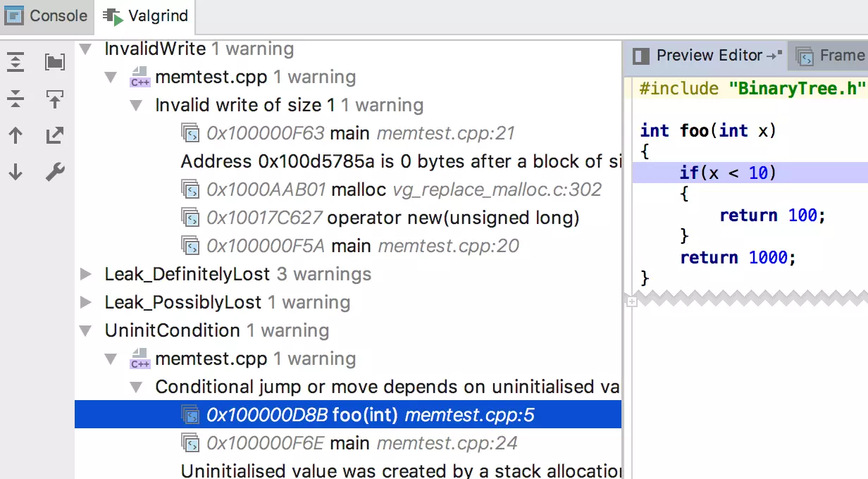The image size is (868, 479).
Task: Collapse the InvalidWrite warning group
Action: pos(86,49)
